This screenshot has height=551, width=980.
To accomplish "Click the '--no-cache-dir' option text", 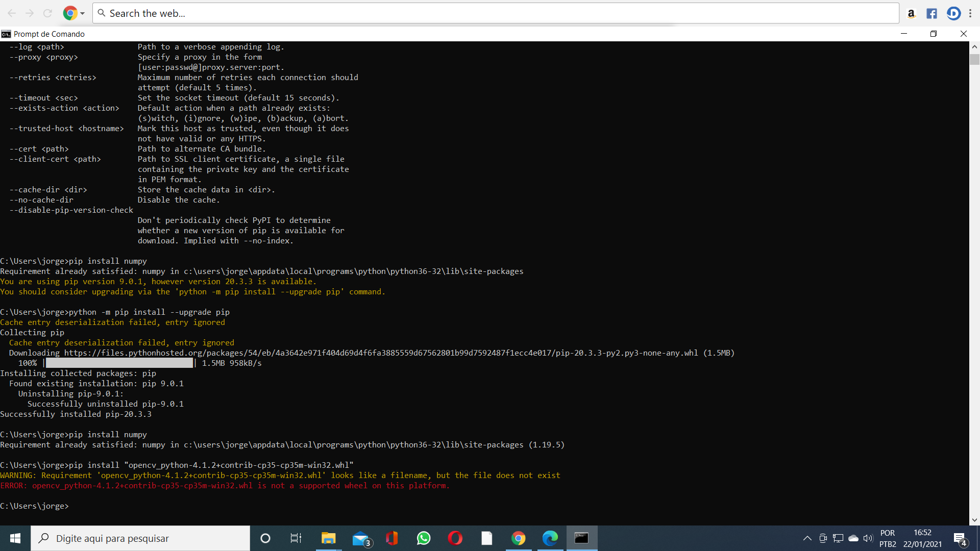I will pos(41,200).
